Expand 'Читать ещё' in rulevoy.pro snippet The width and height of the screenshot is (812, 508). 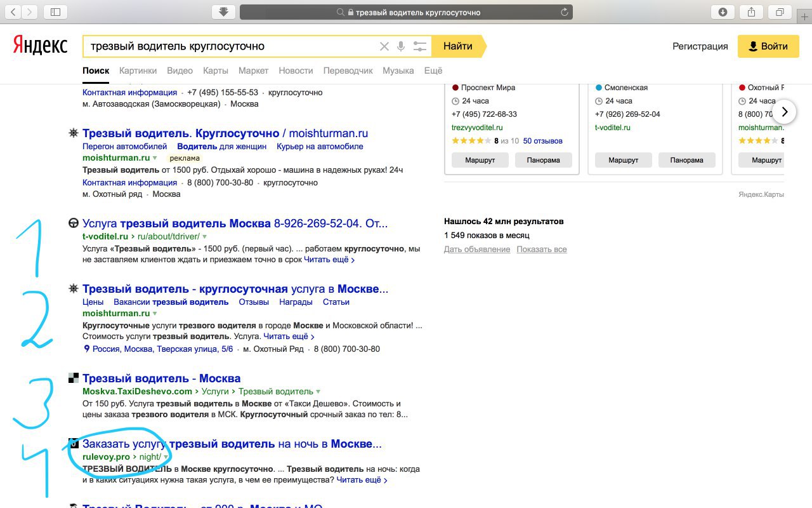(362, 480)
